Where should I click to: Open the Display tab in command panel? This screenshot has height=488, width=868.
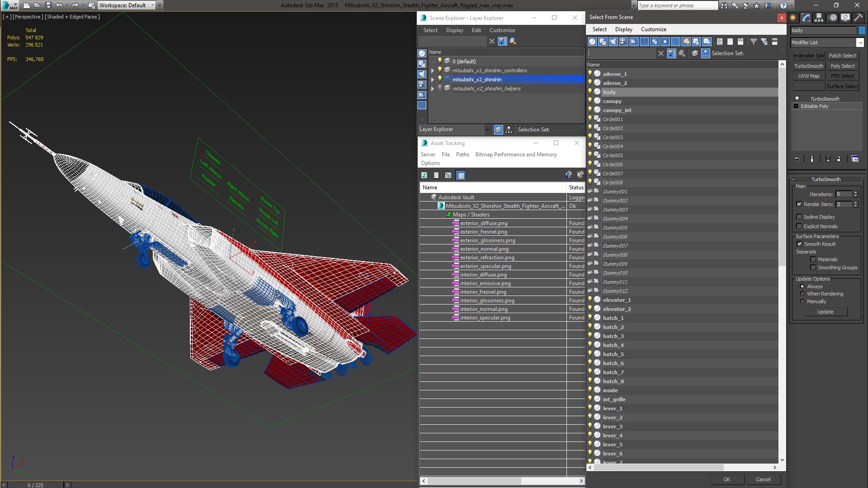pyautogui.click(x=845, y=18)
